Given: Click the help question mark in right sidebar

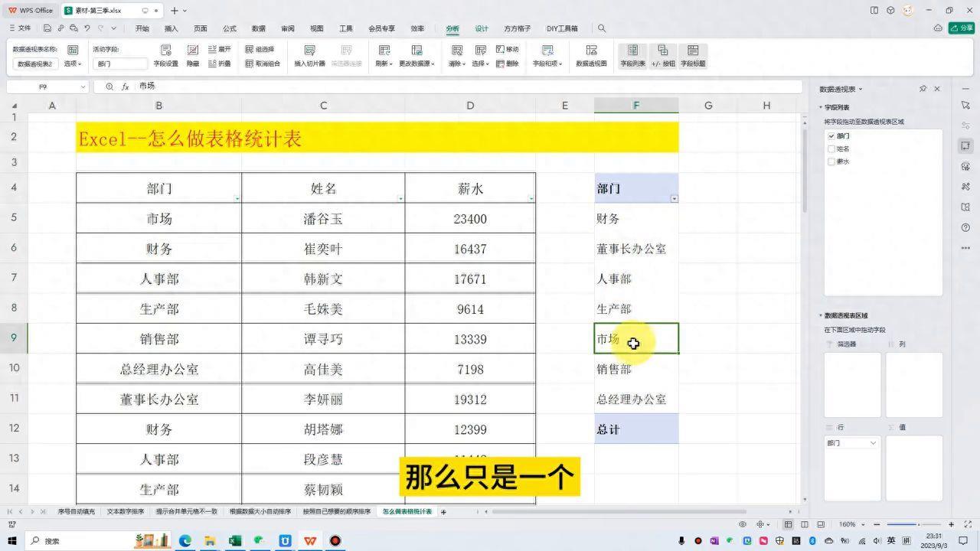Looking at the screenshot, I should (965, 227).
